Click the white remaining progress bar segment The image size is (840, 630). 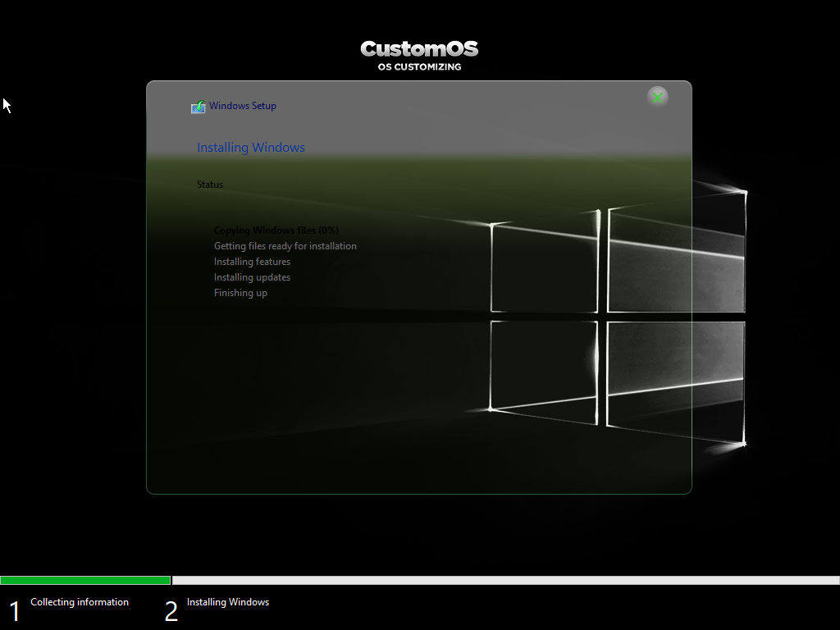[x=505, y=580]
